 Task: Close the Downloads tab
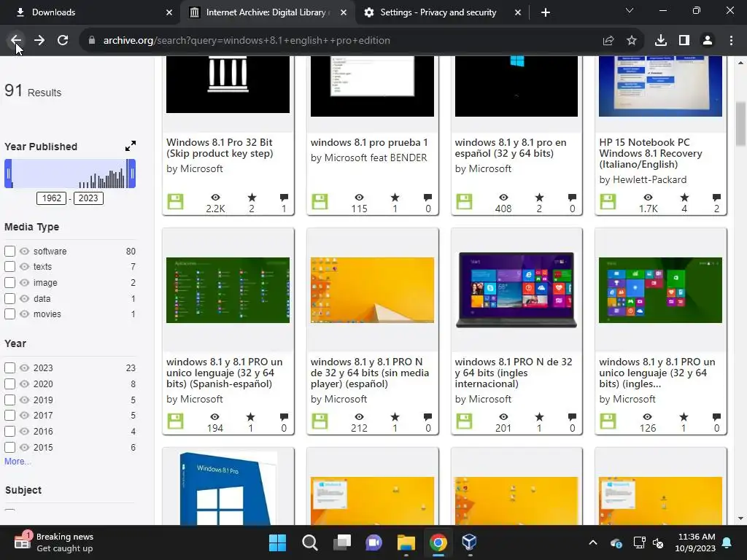point(169,12)
